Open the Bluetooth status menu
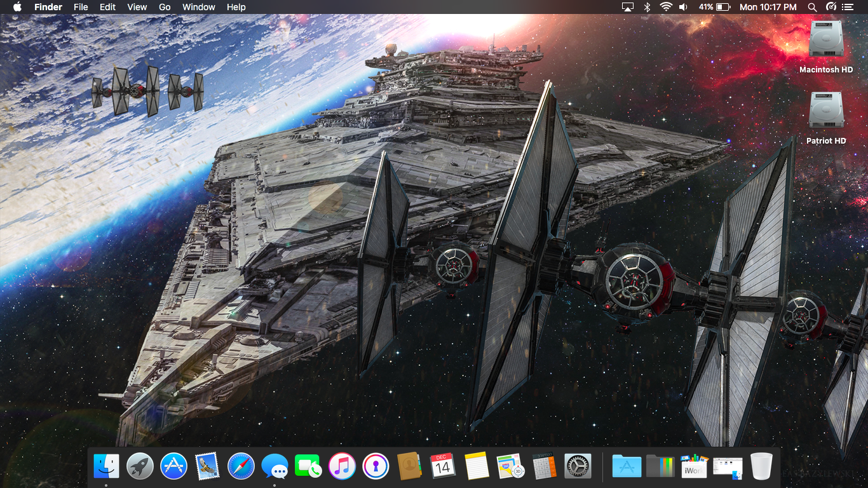868x488 pixels. (648, 7)
